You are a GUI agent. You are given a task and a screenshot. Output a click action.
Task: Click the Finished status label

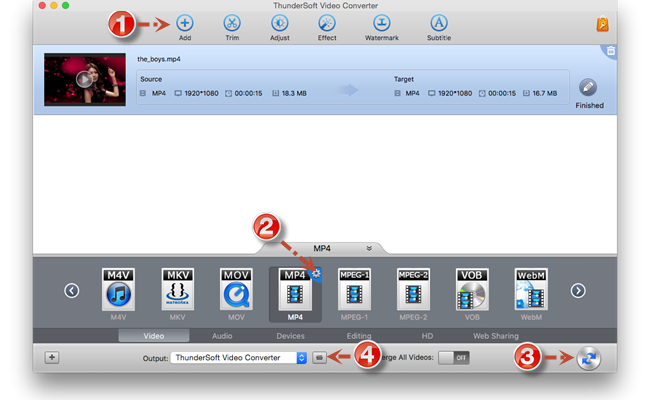(589, 105)
